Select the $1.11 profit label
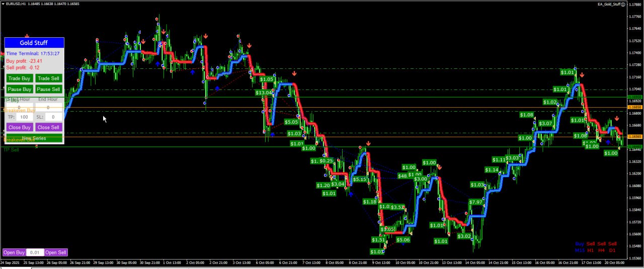Image resolution: width=644 pixels, height=269 pixels. click(499, 159)
